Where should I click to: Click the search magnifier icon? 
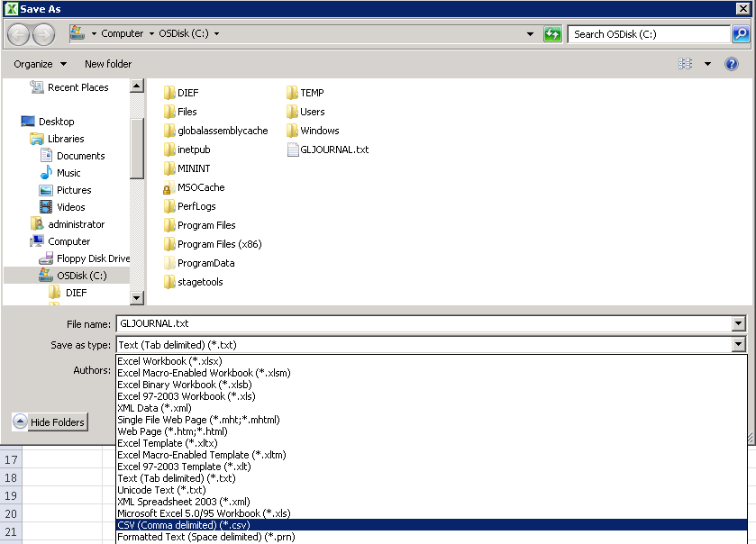coord(740,34)
